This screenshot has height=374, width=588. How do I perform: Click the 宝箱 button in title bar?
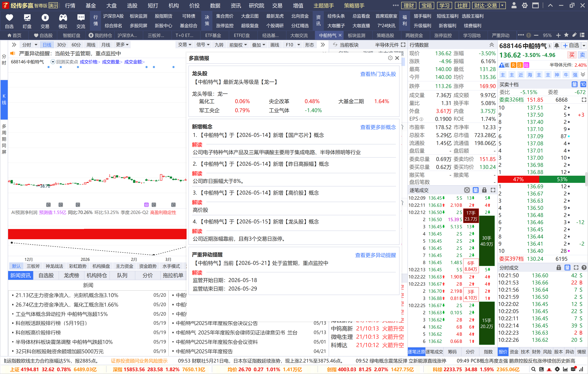click(x=427, y=5)
